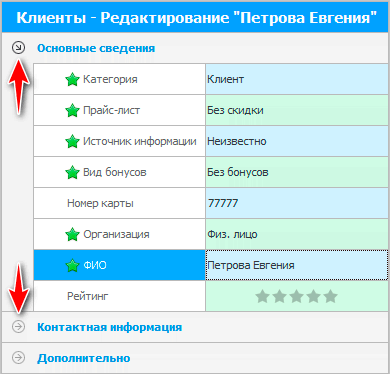Viewport: 390px width, 374px height.
Task: Click the star icon beside Вид бонусов
Action: (72, 172)
